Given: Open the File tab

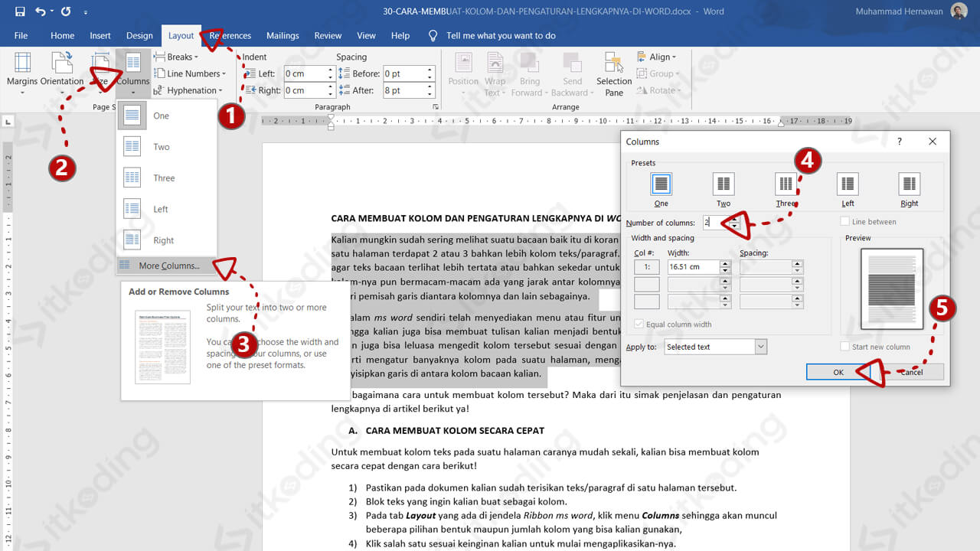Looking at the screenshot, I should click(21, 35).
